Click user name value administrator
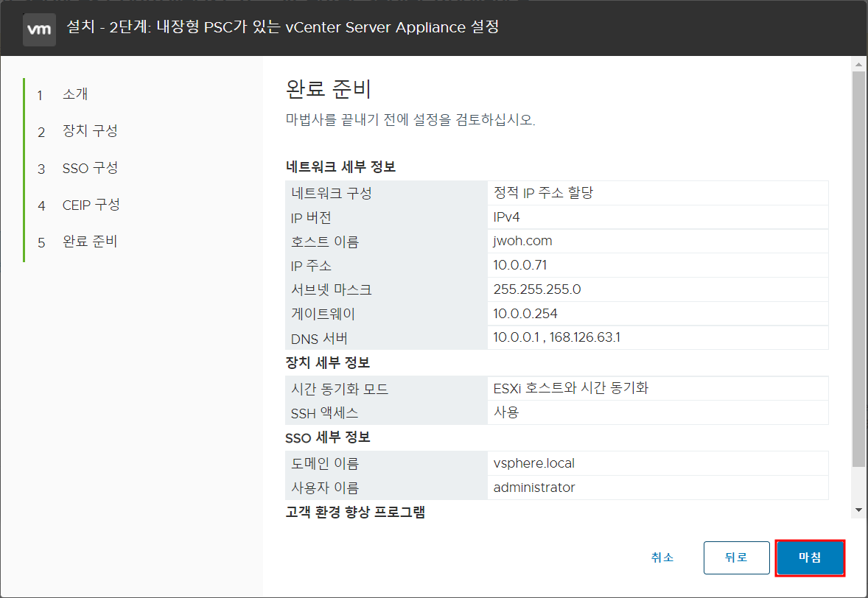The image size is (868, 598). coord(534,488)
